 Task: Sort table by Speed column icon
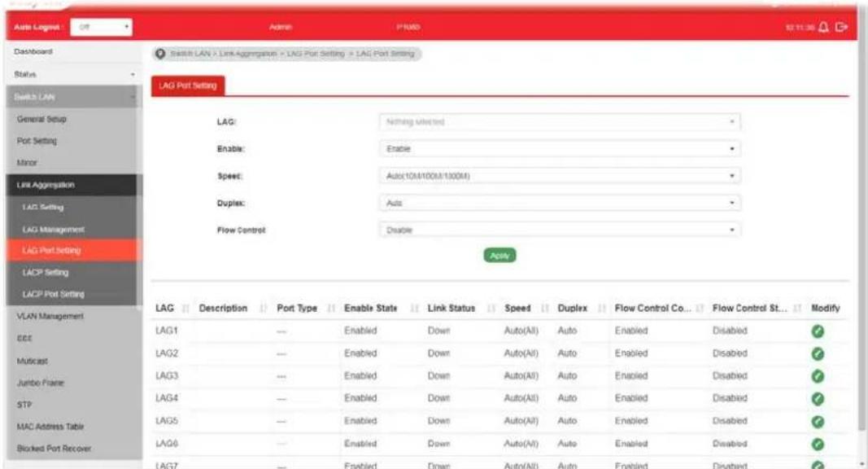pos(545,309)
